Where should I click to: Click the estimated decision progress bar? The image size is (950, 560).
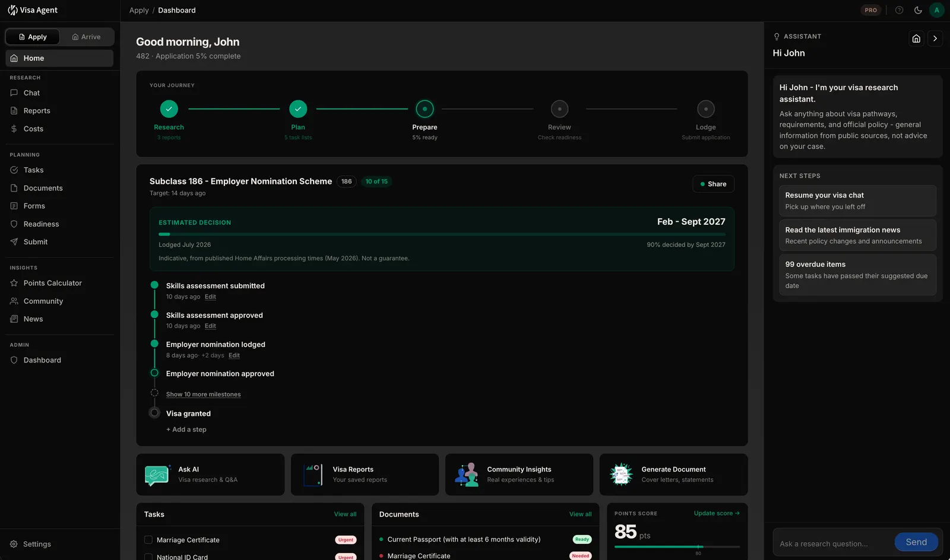tap(442, 234)
